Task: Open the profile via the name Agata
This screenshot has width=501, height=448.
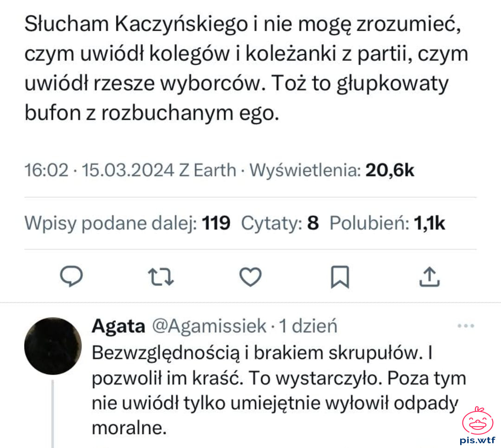Action: tap(118, 326)
